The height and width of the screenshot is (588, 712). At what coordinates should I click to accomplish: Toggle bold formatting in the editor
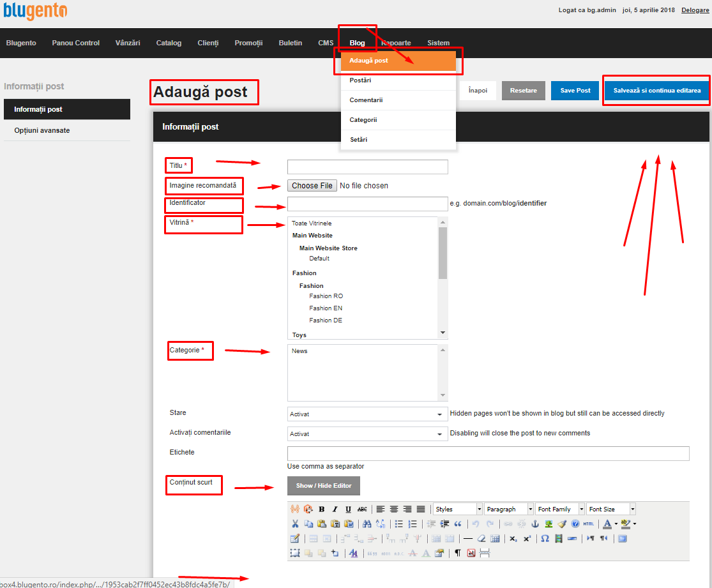pos(321,509)
